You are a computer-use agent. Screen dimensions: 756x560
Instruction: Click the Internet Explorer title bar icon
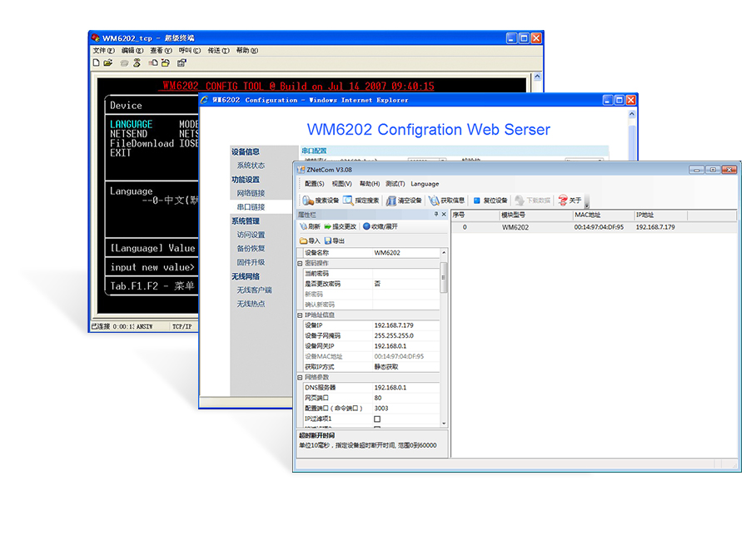coord(205,100)
